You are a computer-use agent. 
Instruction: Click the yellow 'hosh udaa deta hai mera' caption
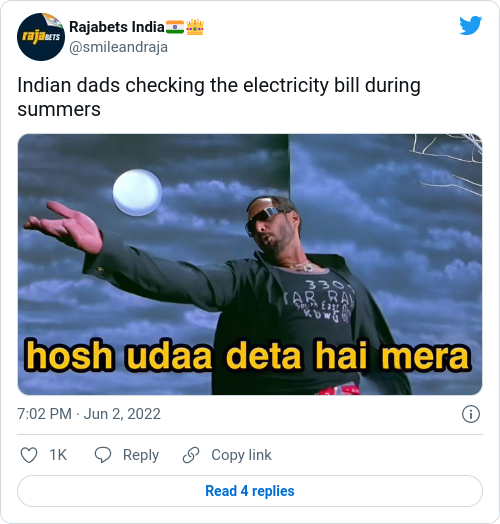[248, 356]
